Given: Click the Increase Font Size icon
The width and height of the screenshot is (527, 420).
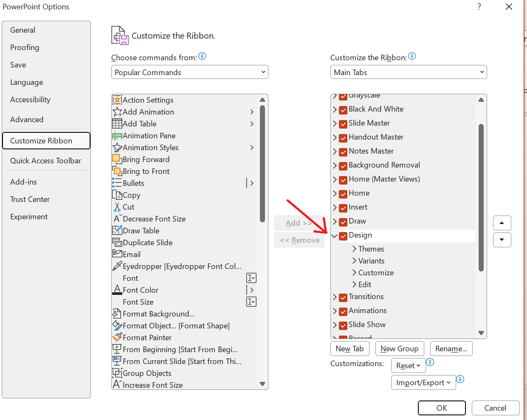Looking at the screenshot, I should (x=117, y=384).
